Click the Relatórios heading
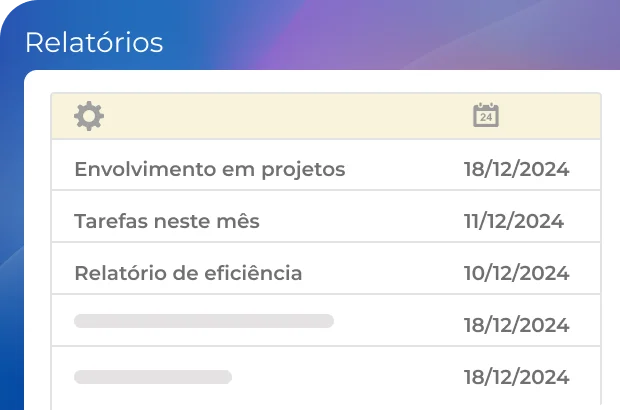This screenshot has height=410, width=620. pyautogui.click(x=93, y=43)
